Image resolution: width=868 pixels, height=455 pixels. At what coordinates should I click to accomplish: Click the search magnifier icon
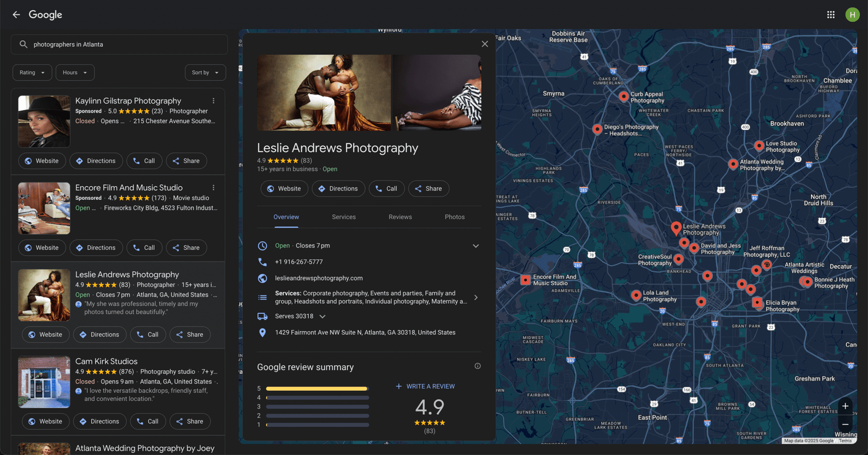tap(23, 45)
